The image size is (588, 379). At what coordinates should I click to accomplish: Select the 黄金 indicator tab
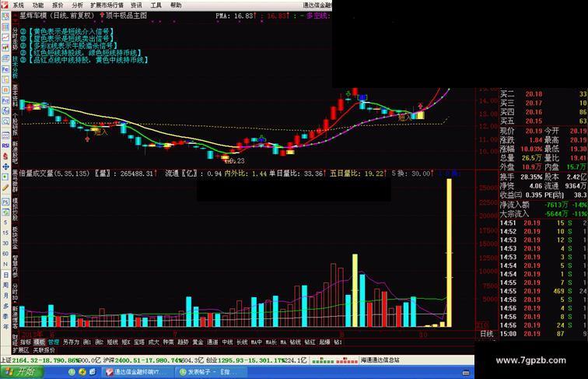(198, 342)
